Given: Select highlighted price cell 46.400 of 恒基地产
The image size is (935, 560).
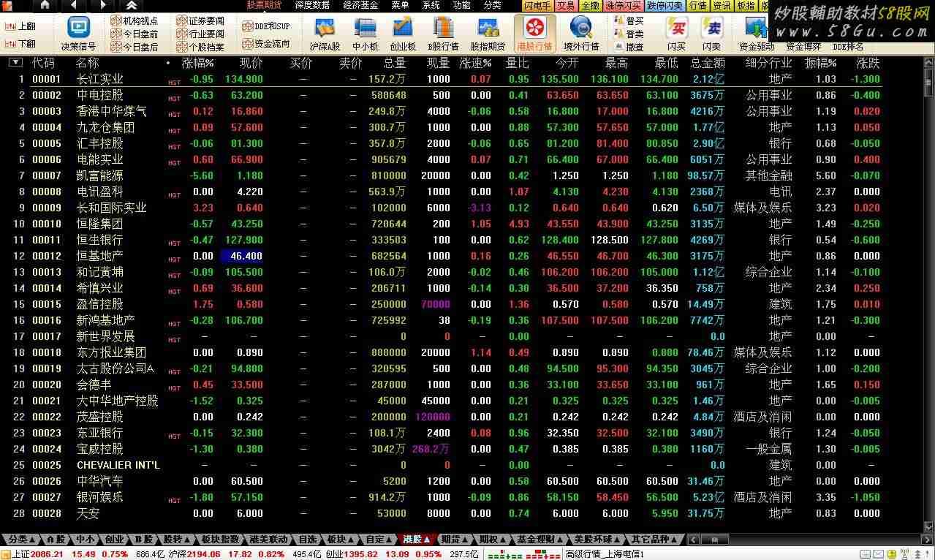Looking at the screenshot, I should pyautogui.click(x=241, y=256).
